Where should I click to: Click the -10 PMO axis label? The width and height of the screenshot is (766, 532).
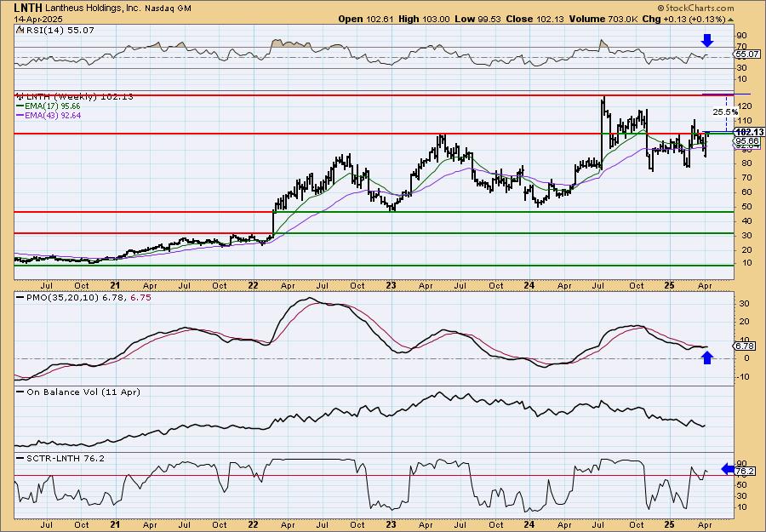[745, 376]
